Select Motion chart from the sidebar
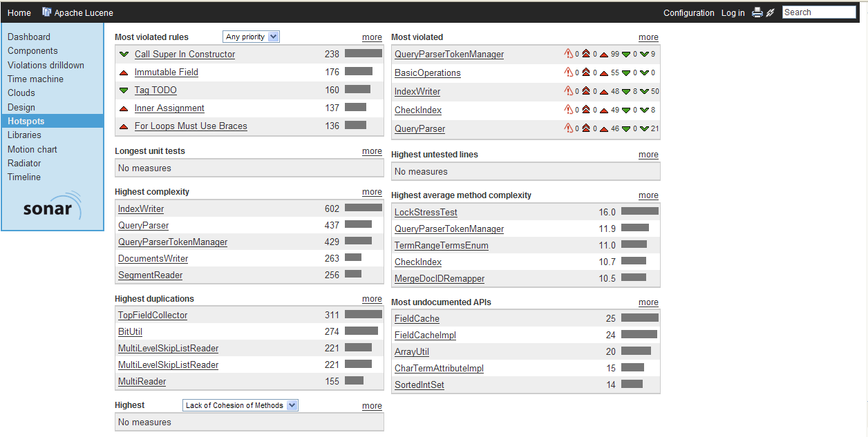Viewport: 868px width, 437px height. click(32, 149)
